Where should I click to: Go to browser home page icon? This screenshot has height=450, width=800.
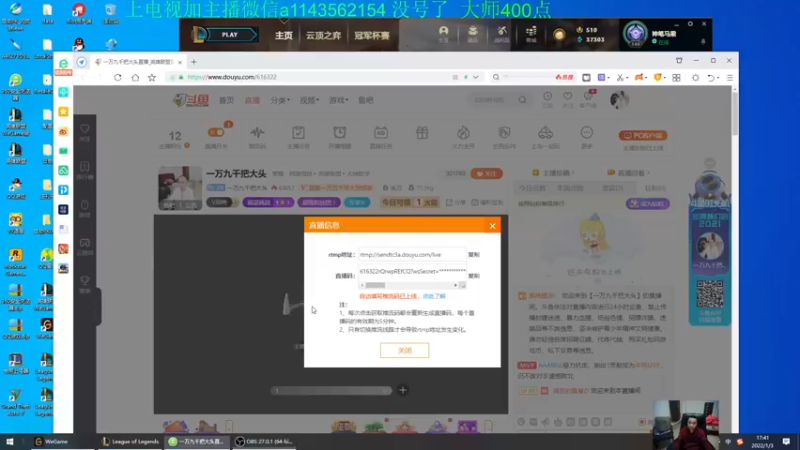coord(135,78)
